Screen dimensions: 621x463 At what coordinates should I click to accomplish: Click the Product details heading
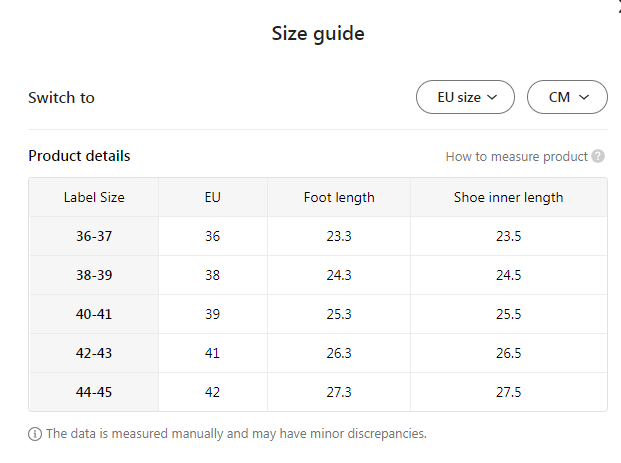pos(79,155)
